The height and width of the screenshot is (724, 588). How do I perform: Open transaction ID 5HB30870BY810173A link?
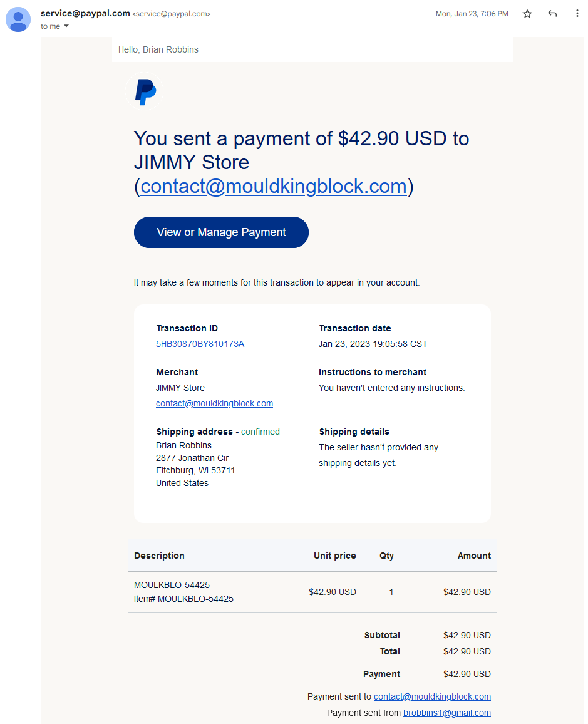point(200,344)
